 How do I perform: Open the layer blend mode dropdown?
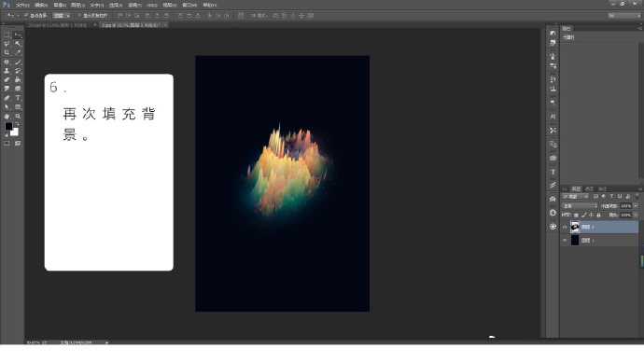click(x=580, y=205)
